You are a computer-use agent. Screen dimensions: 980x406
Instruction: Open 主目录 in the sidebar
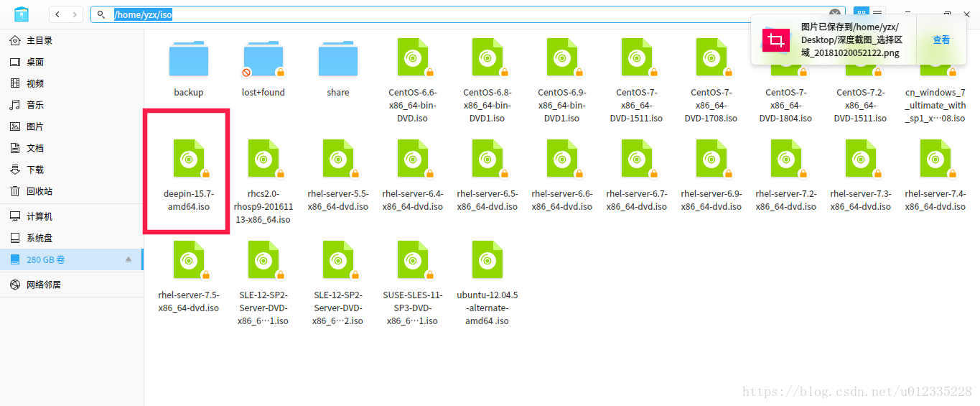72,40
